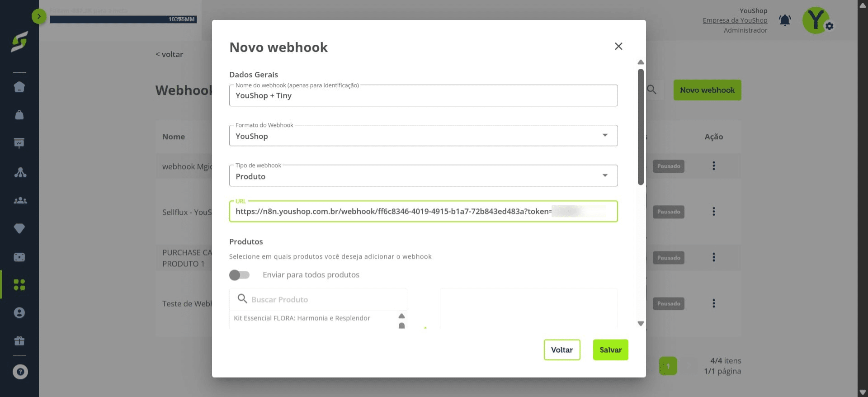Viewport: 868px width, 397px height.
Task: Click Pausado badge in Sellflux row
Action: (668, 212)
